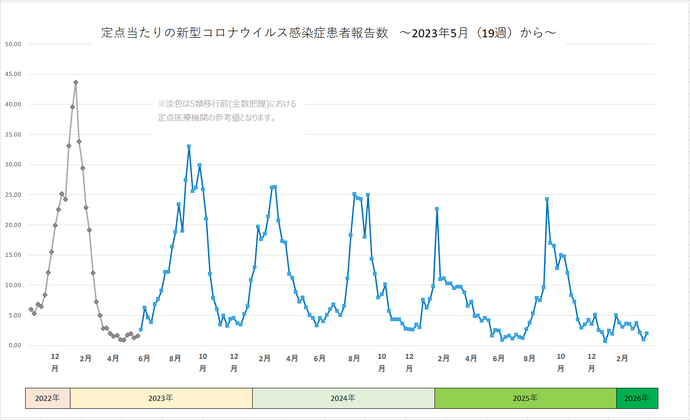Screen dimensions: 690x420
Task: Click the 2022年 year band
Action: click(x=48, y=398)
